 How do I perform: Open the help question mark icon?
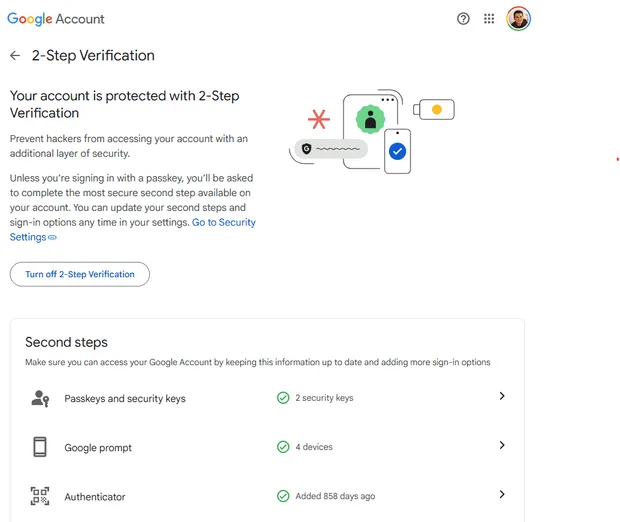463,19
